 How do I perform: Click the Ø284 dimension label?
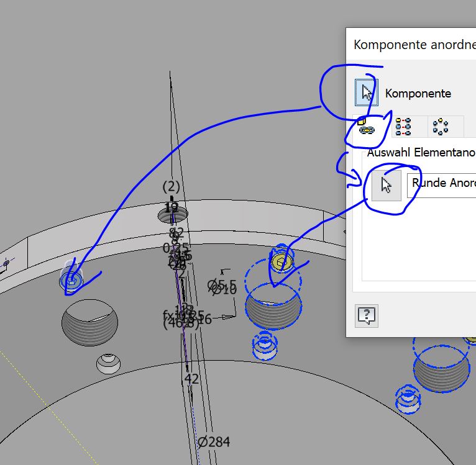click(x=214, y=442)
